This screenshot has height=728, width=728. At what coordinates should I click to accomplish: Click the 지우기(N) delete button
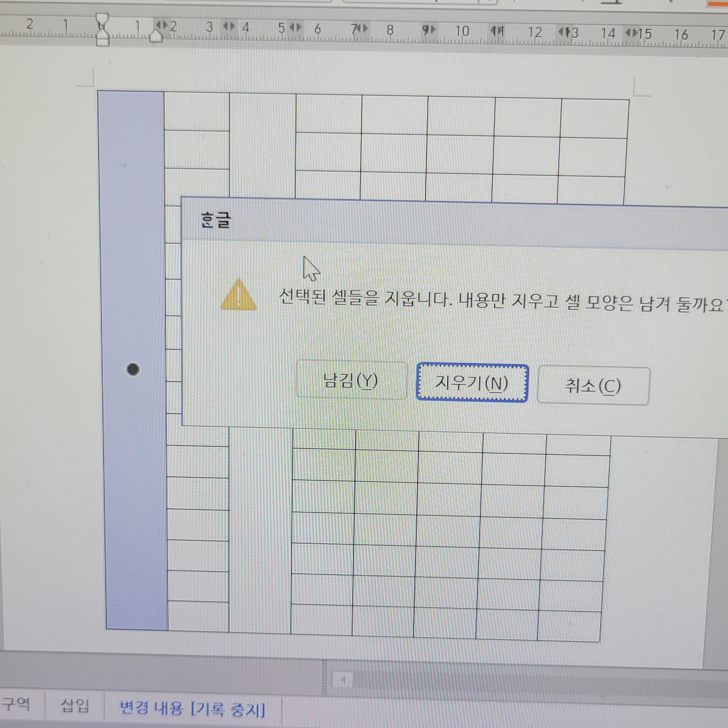tap(472, 383)
